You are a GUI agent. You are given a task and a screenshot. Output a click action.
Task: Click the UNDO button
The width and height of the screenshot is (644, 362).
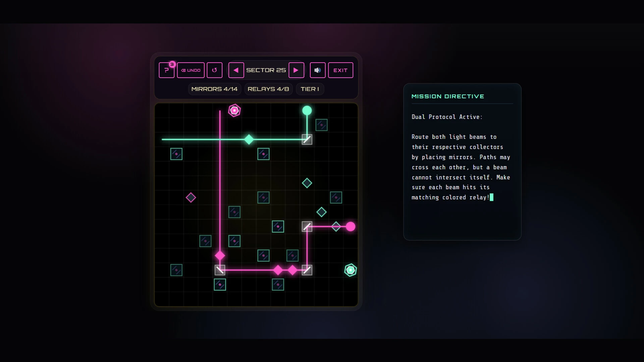(x=191, y=70)
